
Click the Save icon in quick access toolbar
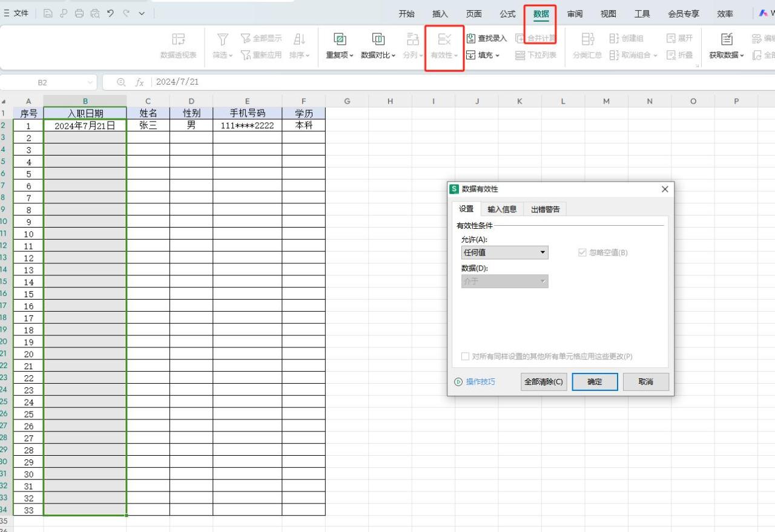tap(48, 13)
